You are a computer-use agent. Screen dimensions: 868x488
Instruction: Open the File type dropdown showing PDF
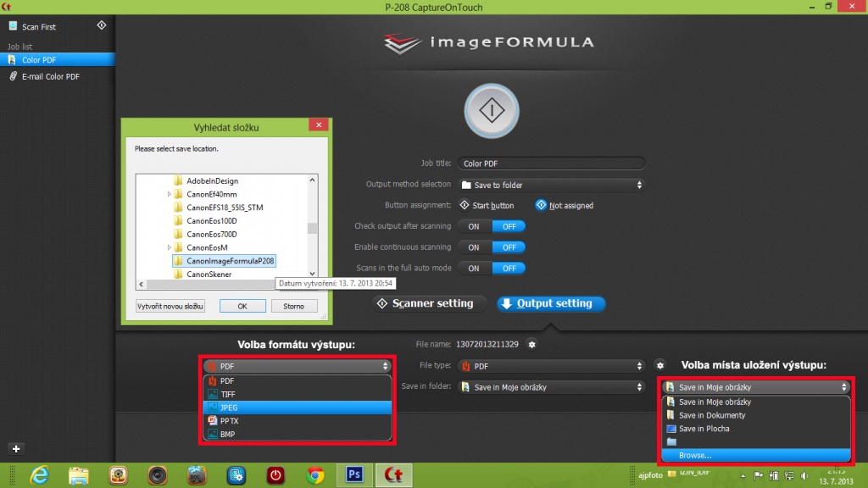[x=551, y=366]
